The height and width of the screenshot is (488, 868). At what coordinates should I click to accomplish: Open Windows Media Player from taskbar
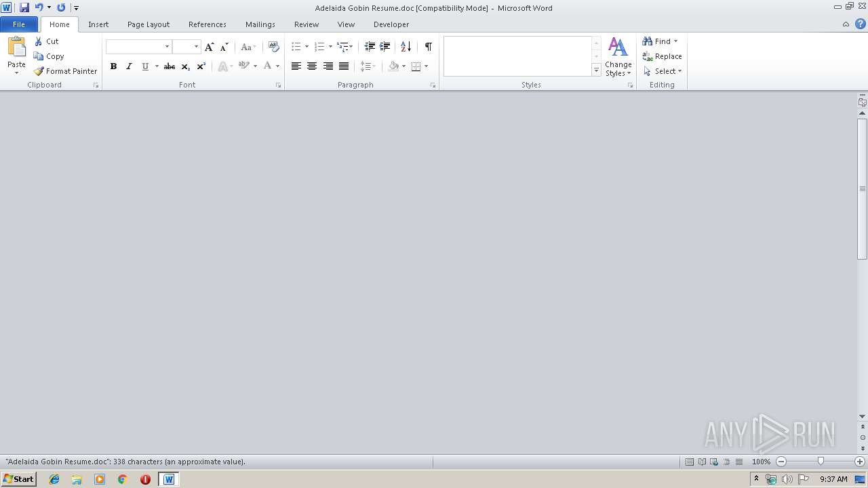tap(100, 479)
